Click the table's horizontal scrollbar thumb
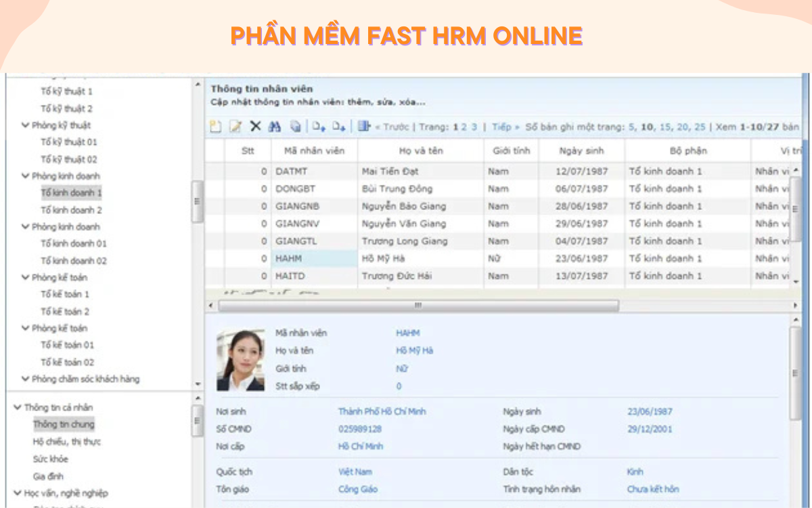 pyautogui.click(x=418, y=305)
